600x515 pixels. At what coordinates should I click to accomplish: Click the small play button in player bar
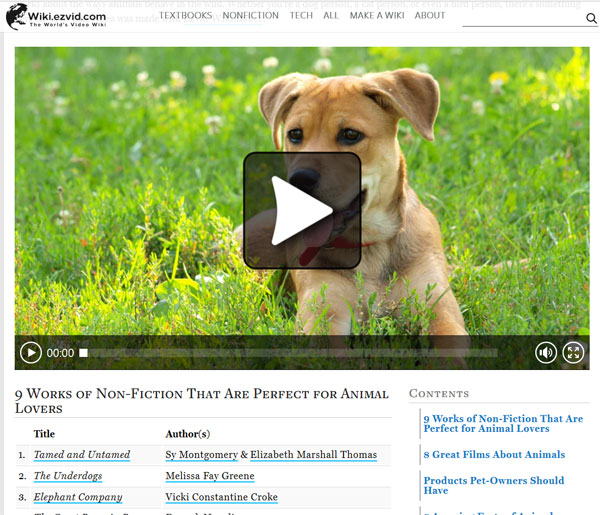[31, 352]
